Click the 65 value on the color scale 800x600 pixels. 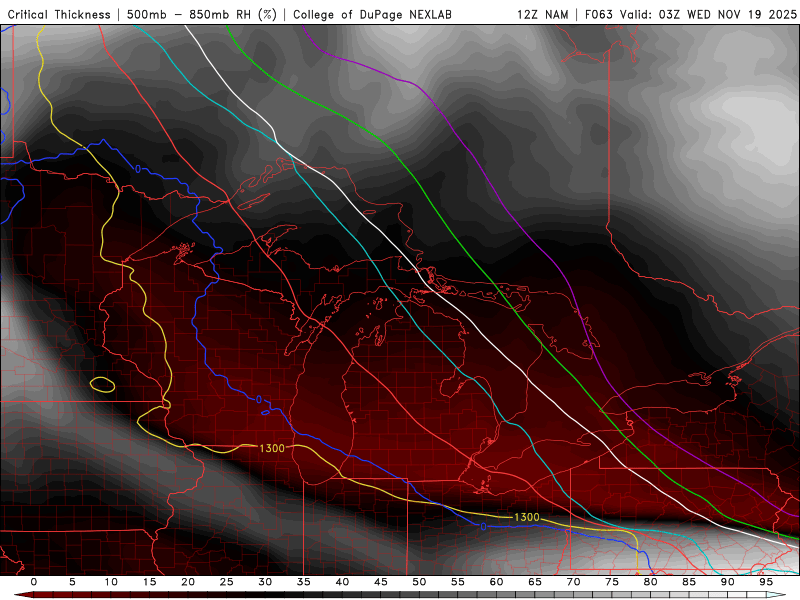[535, 582]
